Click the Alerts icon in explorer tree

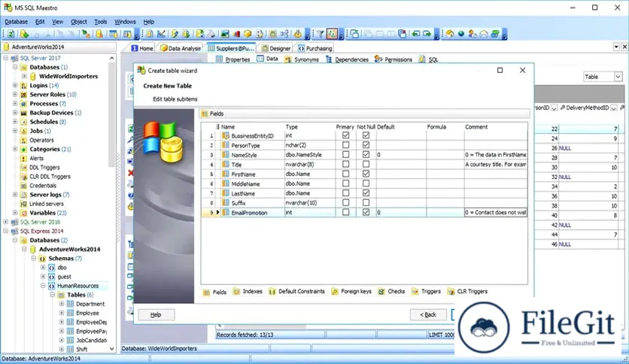click(23, 159)
